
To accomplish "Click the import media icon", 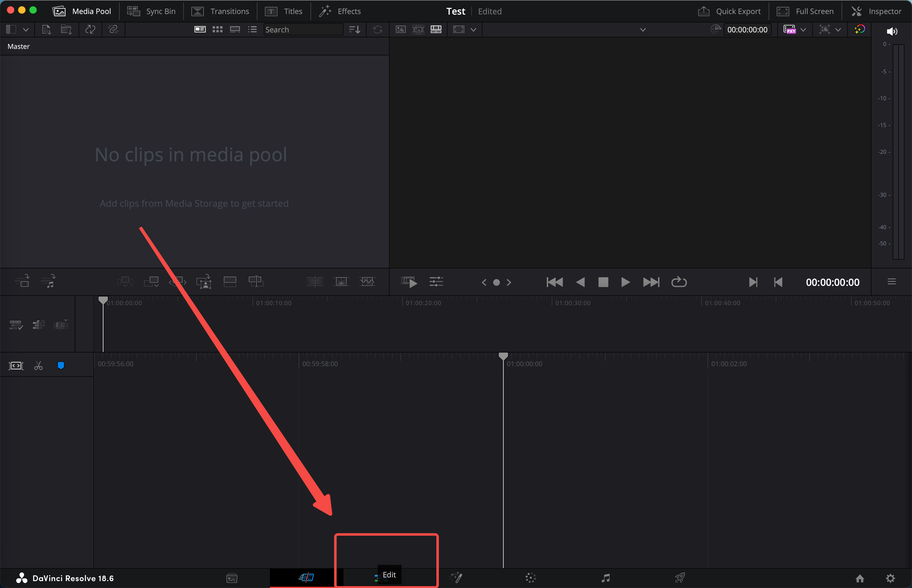I will (47, 29).
